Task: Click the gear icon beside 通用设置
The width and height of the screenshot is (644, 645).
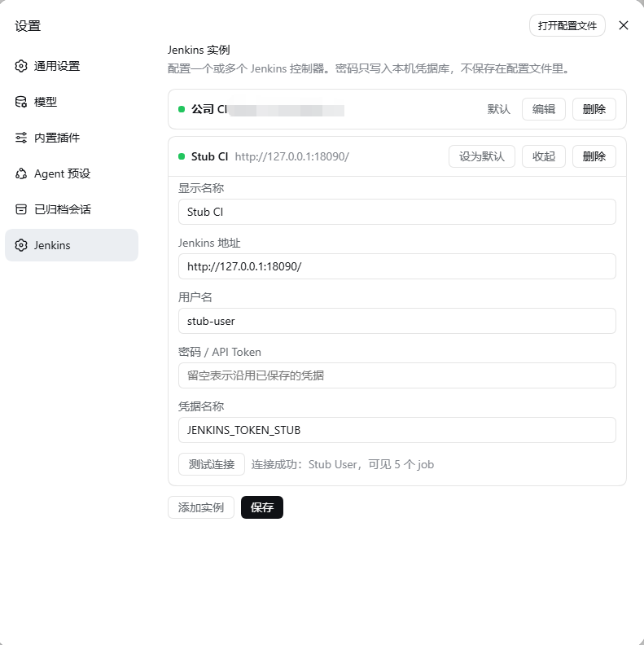Action: coord(21,66)
